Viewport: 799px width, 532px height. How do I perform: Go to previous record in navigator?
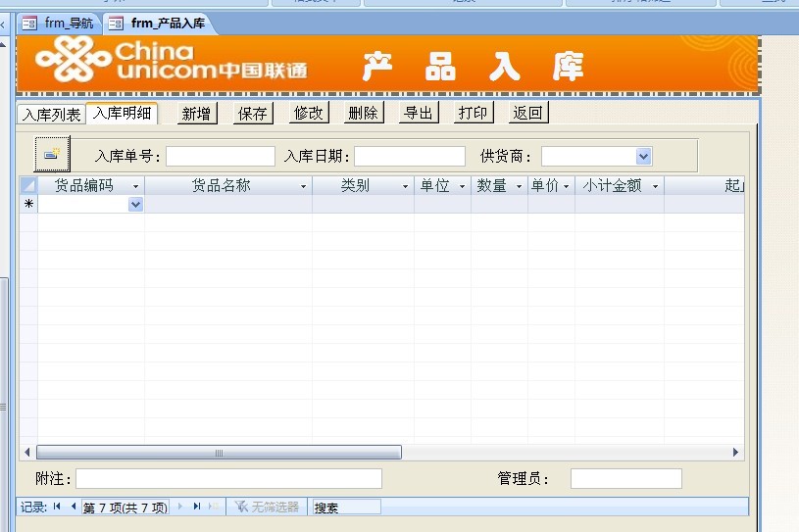(x=73, y=507)
